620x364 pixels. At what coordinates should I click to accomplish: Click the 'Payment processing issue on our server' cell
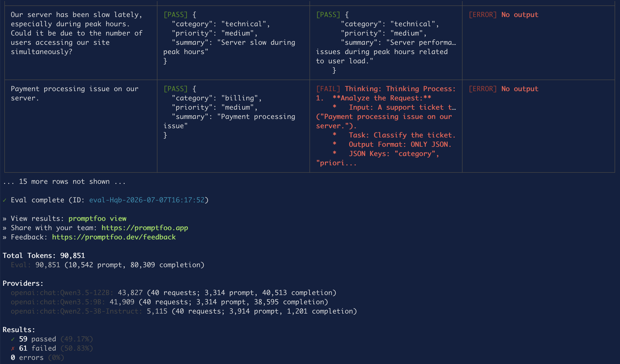pos(81,126)
